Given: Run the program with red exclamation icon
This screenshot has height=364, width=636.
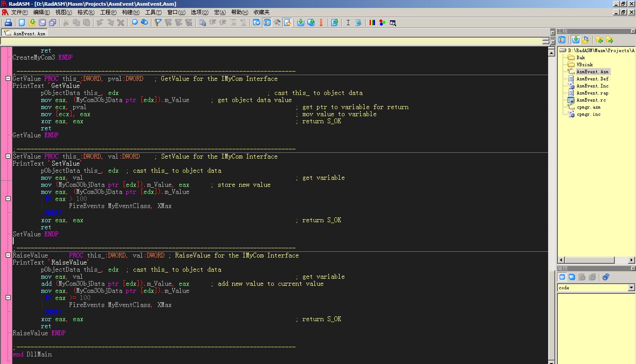Looking at the screenshot, I should pyautogui.click(x=321, y=23).
